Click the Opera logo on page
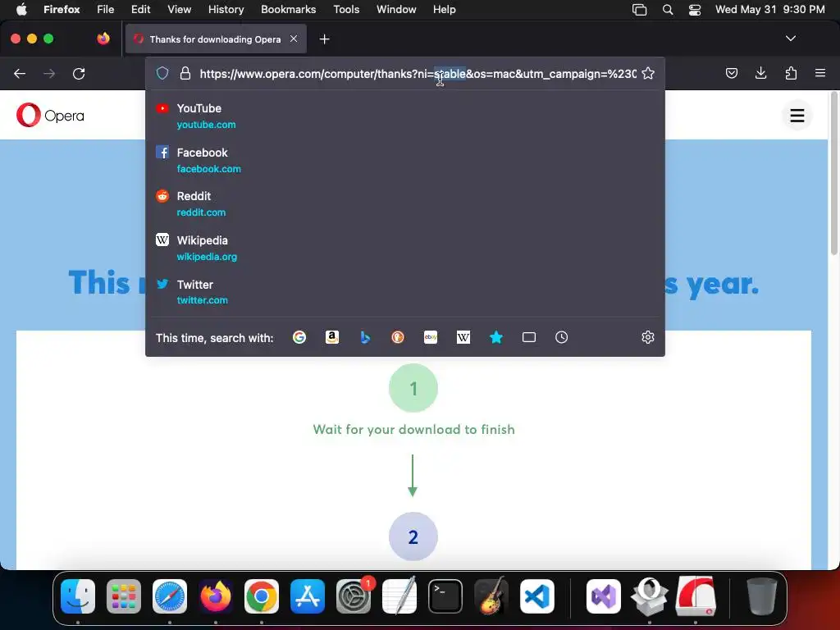Screen dimensions: 840x630 (50, 115)
